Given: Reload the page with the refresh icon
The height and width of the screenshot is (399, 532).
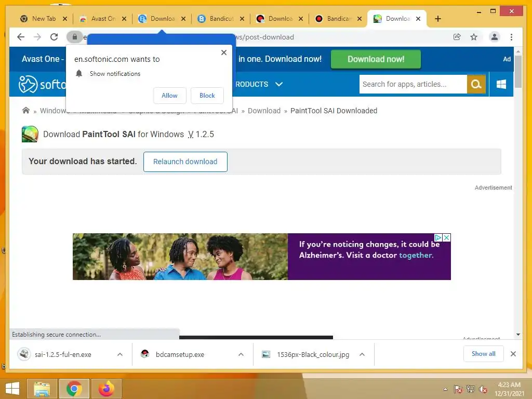Looking at the screenshot, I should coord(54,37).
